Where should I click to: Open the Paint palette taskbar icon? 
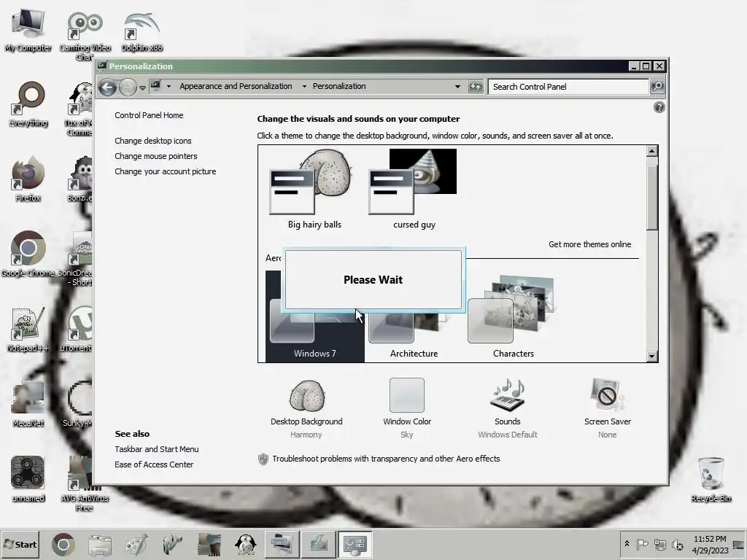[x=136, y=545]
